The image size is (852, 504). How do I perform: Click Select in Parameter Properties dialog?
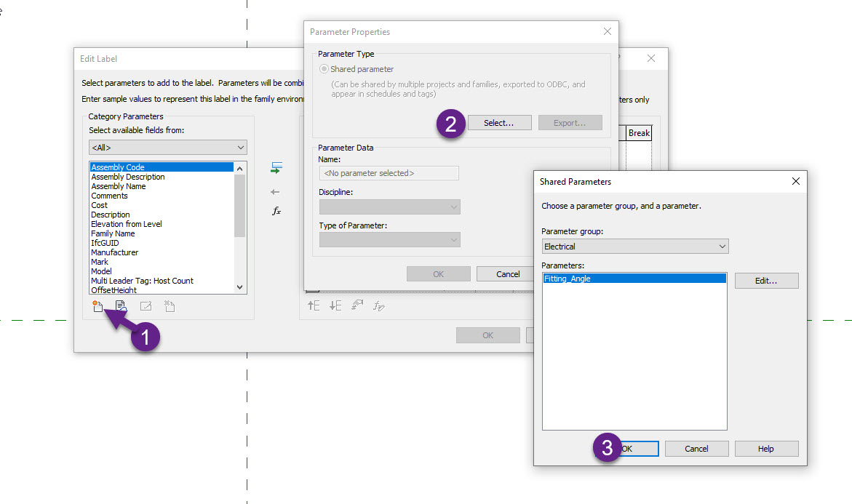point(499,122)
